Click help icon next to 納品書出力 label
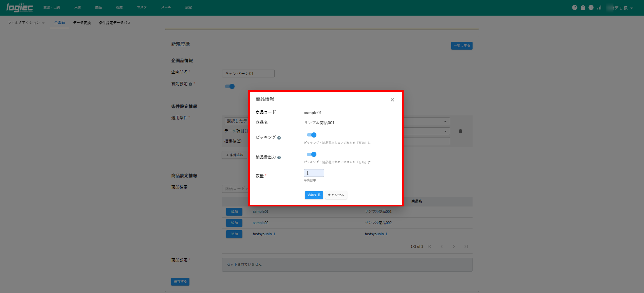The width and height of the screenshot is (644, 293). click(279, 158)
